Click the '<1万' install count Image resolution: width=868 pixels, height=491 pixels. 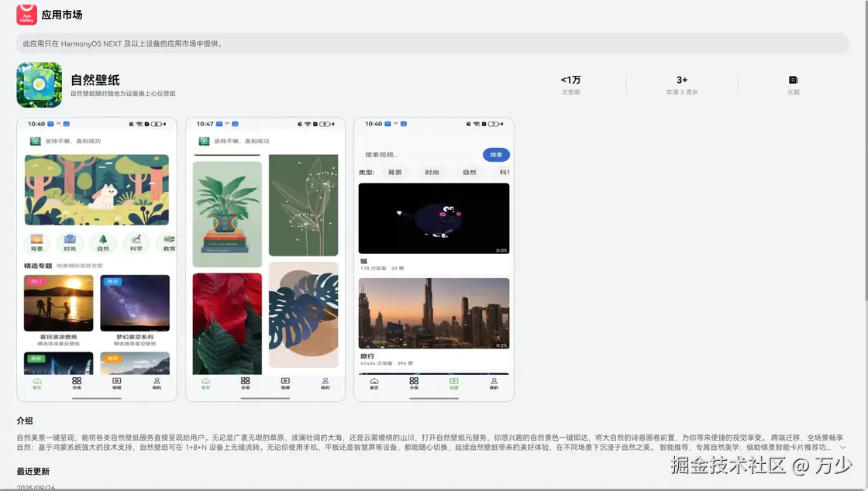click(x=570, y=80)
